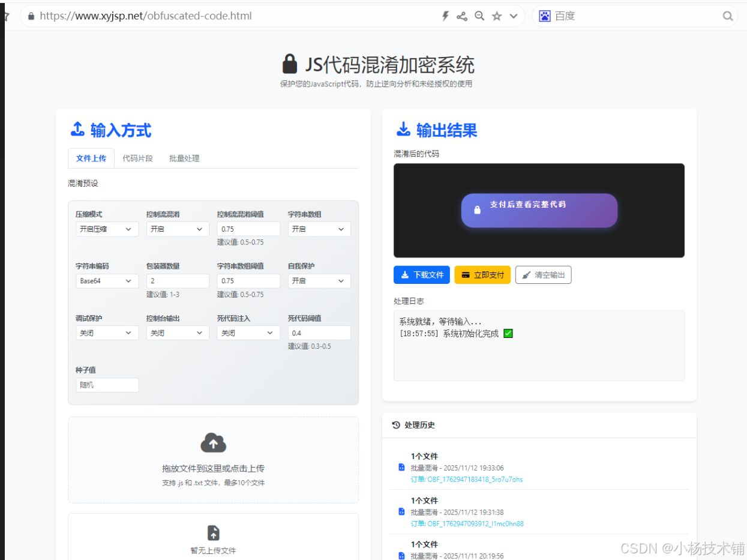Viewport: 747px width, 560px height.
Task: Click the magnifier zoom icon in the browser toolbar
Action: pos(479,16)
